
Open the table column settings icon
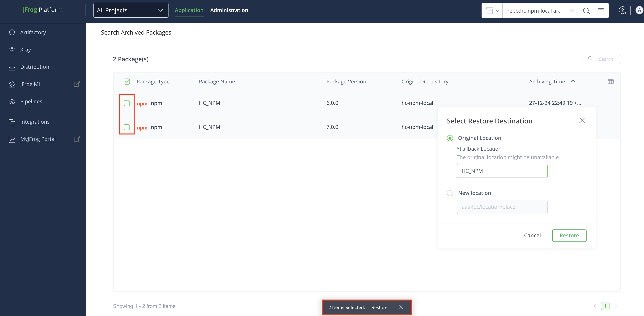(x=610, y=82)
